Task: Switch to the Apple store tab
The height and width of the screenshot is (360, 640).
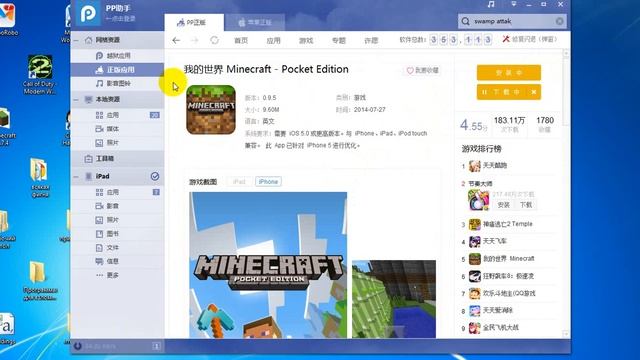Action: (254, 22)
